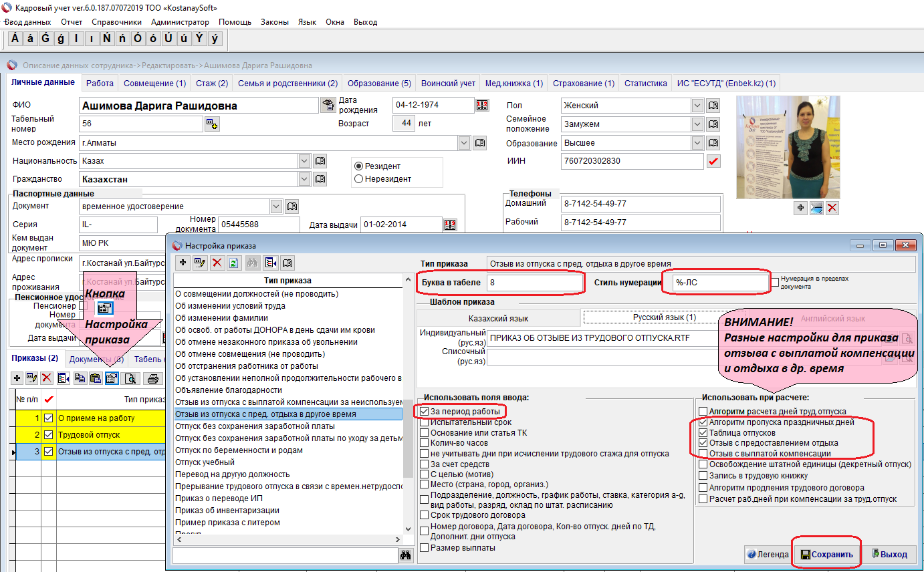Image resolution: width=924 pixels, height=572 pixels.
Task: Click Выход button in Настройка приказа
Action: click(x=888, y=555)
